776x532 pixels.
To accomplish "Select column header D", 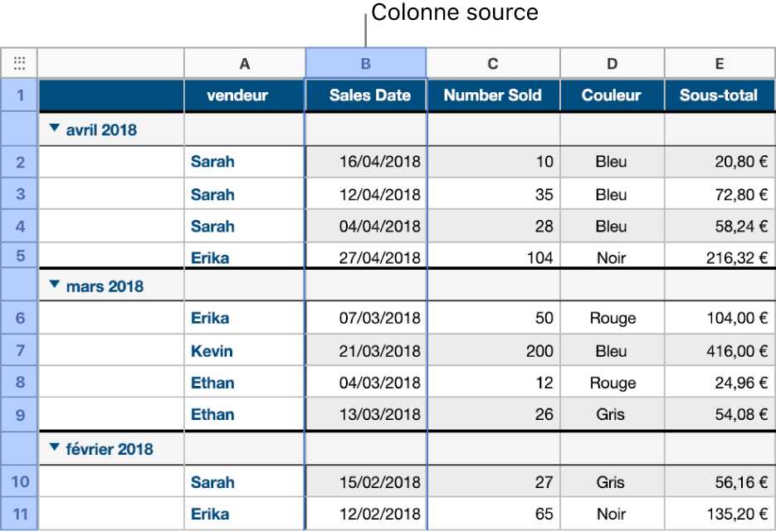I will click(x=612, y=62).
